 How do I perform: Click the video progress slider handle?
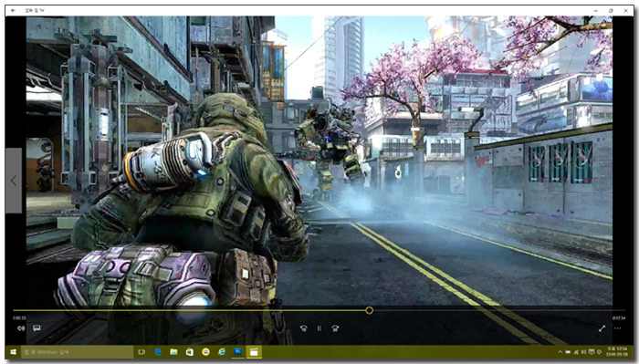pos(369,310)
